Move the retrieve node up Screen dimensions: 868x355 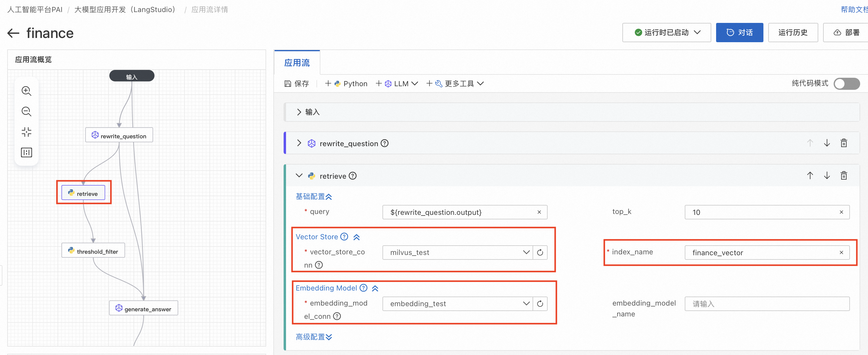tap(810, 175)
